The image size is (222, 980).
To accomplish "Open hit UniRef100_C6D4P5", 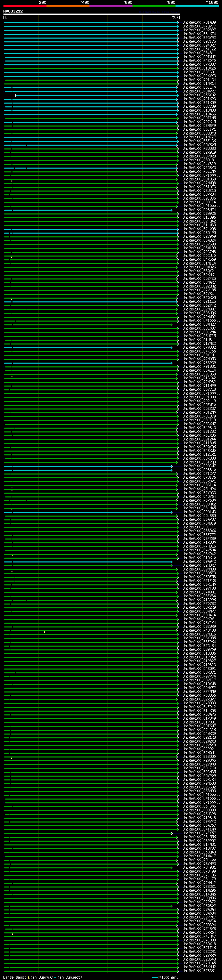I will 199,233.
